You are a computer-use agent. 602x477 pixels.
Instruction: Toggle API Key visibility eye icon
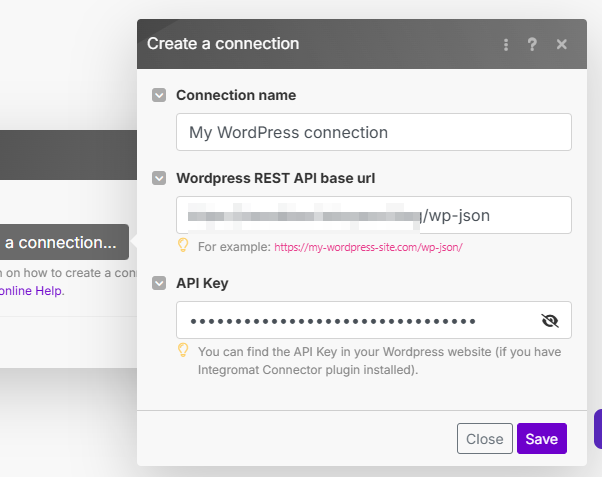pos(550,321)
